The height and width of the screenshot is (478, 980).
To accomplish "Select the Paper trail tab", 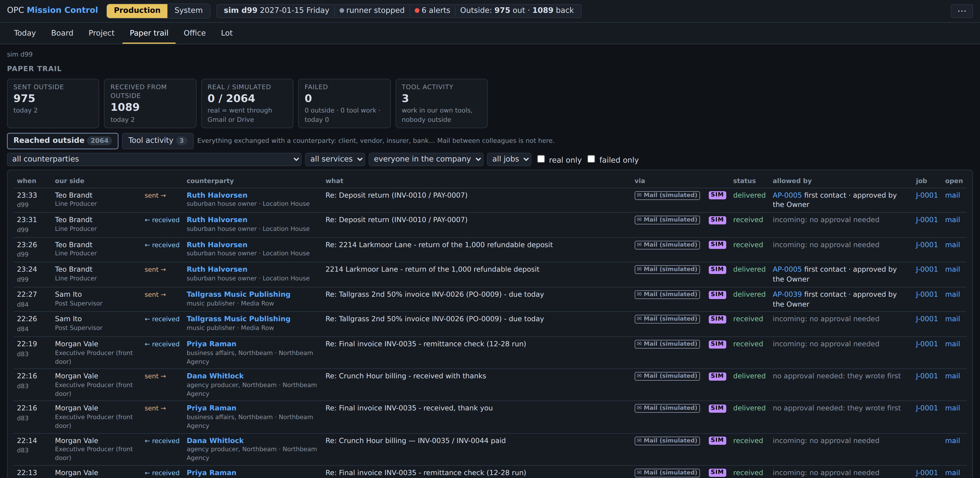I will 149,33.
